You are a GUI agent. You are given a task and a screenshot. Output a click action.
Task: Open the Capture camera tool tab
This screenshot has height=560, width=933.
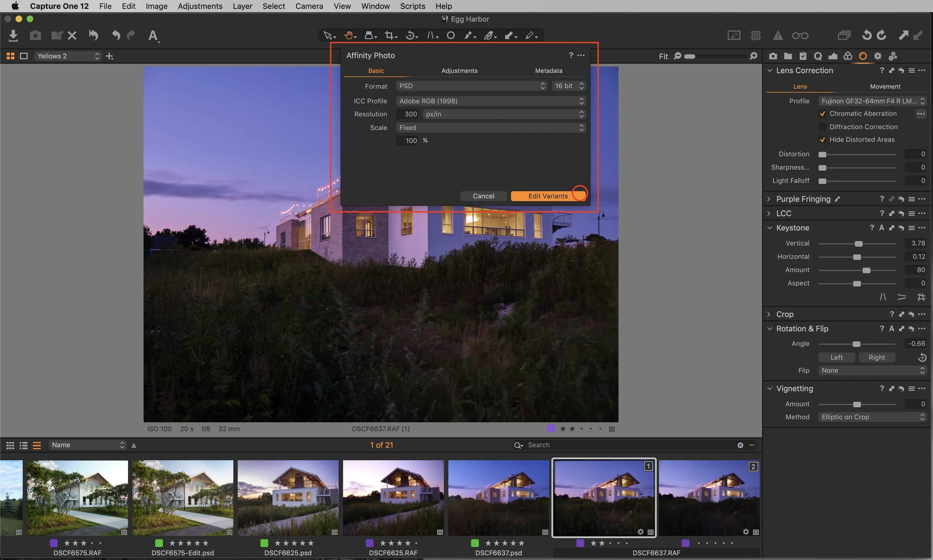773,56
